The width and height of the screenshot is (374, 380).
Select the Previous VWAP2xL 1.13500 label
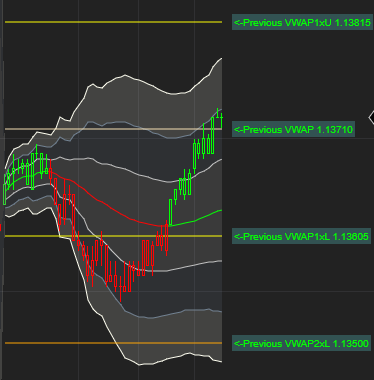tap(301, 343)
